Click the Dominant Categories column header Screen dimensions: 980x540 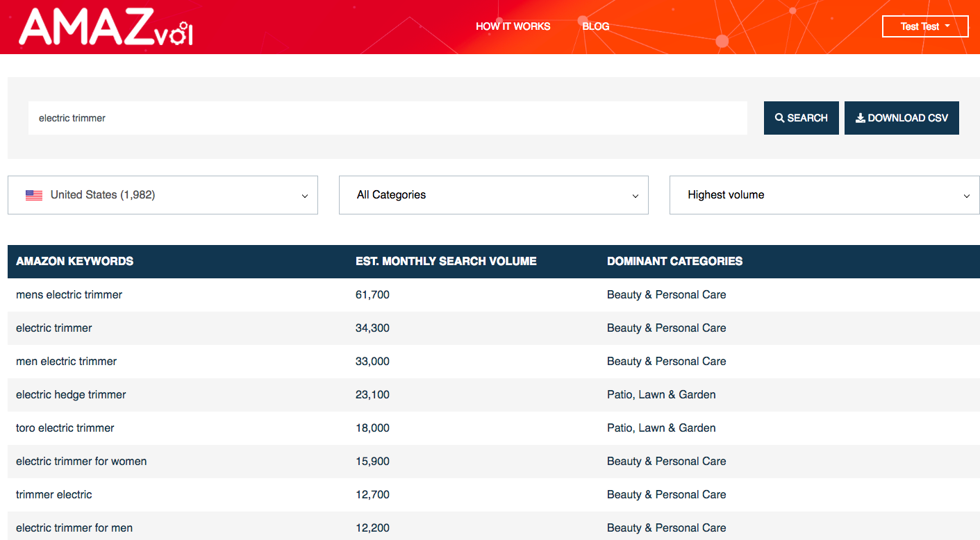[x=674, y=262]
